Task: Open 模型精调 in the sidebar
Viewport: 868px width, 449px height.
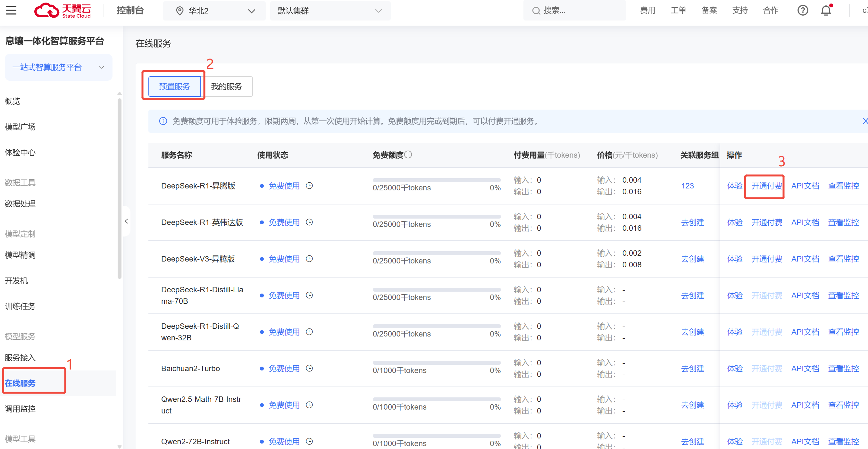Action: (20, 255)
